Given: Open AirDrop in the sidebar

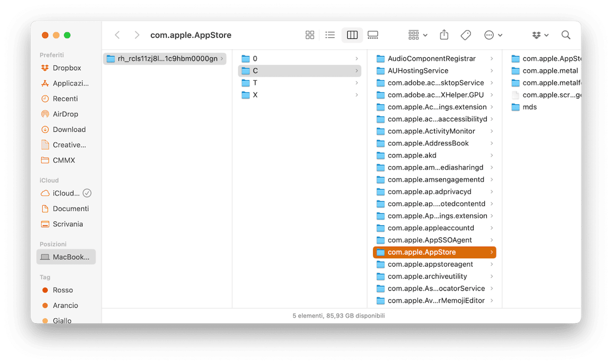Looking at the screenshot, I should 66,114.
